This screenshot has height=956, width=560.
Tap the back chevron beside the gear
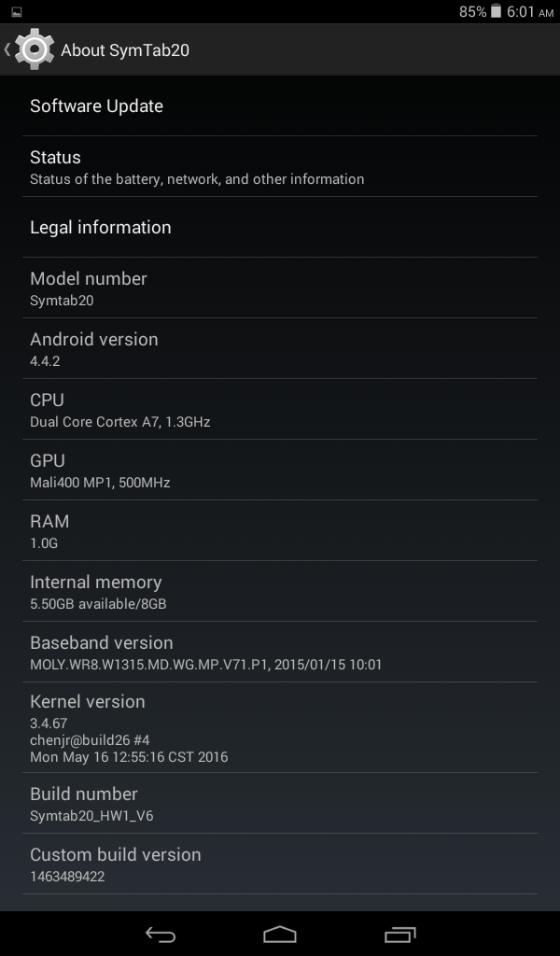7,49
